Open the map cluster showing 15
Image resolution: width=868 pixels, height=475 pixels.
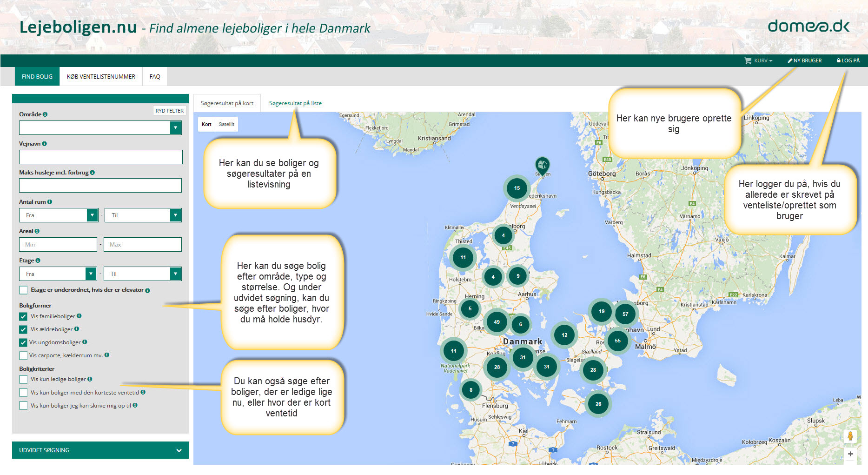517,188
